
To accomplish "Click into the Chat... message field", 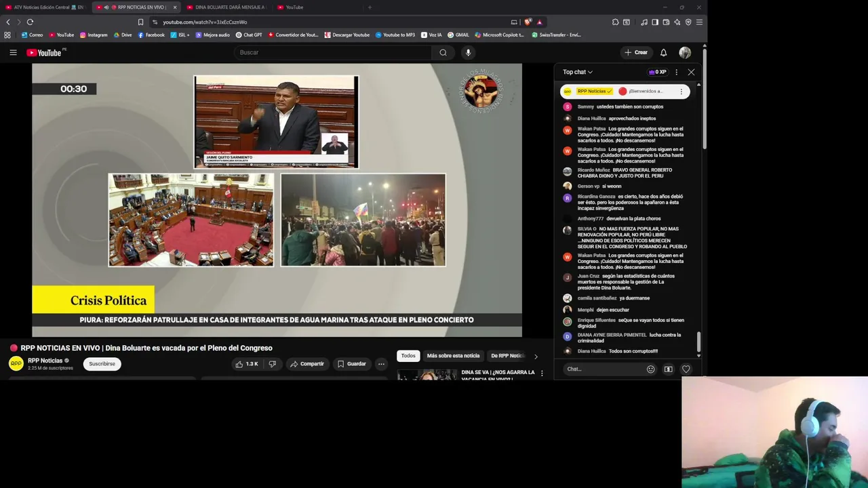I will coord(602,369).
